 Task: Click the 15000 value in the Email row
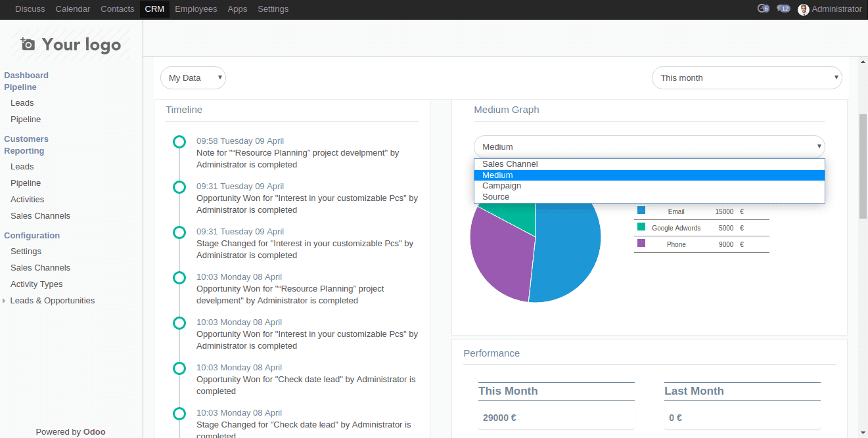pyautogui.click(x=724, y=211)
